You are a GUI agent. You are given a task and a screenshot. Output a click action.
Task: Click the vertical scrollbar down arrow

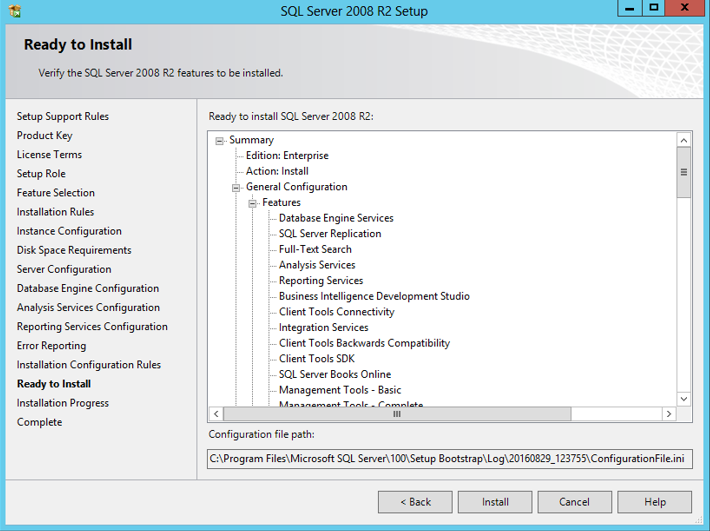(x=684, y=399)
